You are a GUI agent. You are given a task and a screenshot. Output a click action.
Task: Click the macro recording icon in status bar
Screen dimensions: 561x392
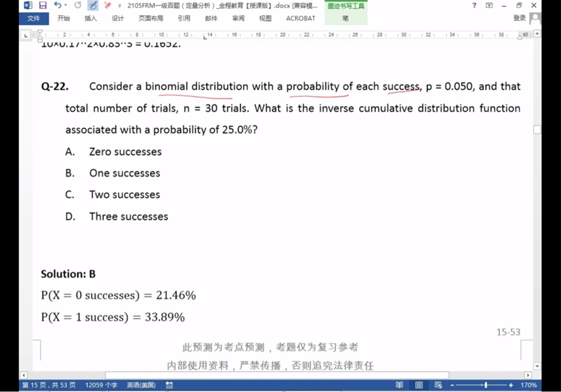click(x=170, y=385)
